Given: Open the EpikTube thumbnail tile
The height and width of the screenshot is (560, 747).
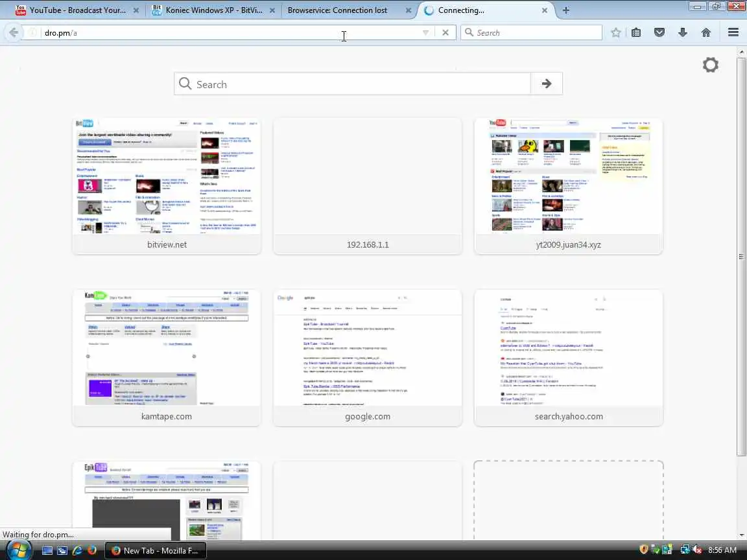Looking at the screenshot, I should tap(167, 500).
